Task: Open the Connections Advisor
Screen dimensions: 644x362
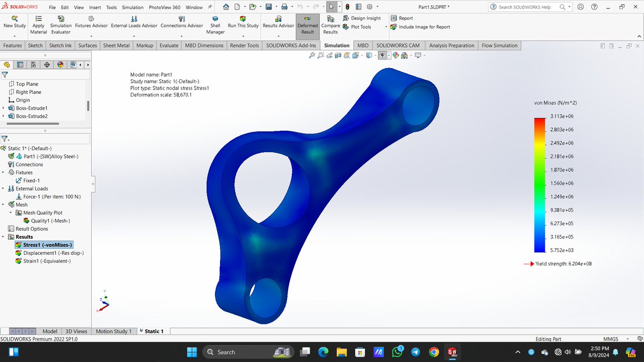Action: 182,22
